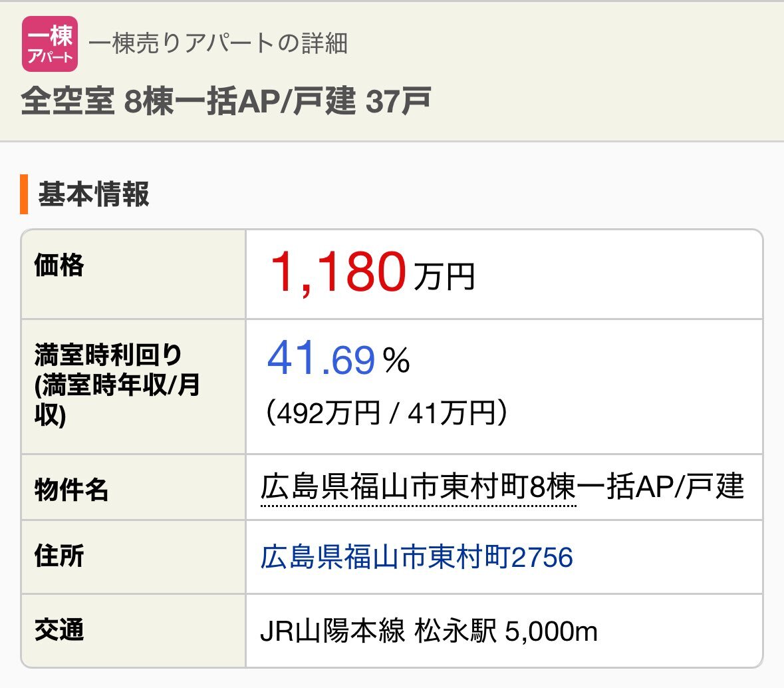Image resolution: width=784 pixels, height=688 pixels.
Task: Open the 広島県福山市東村町2756 address link
Action: (x=416, y=558)
